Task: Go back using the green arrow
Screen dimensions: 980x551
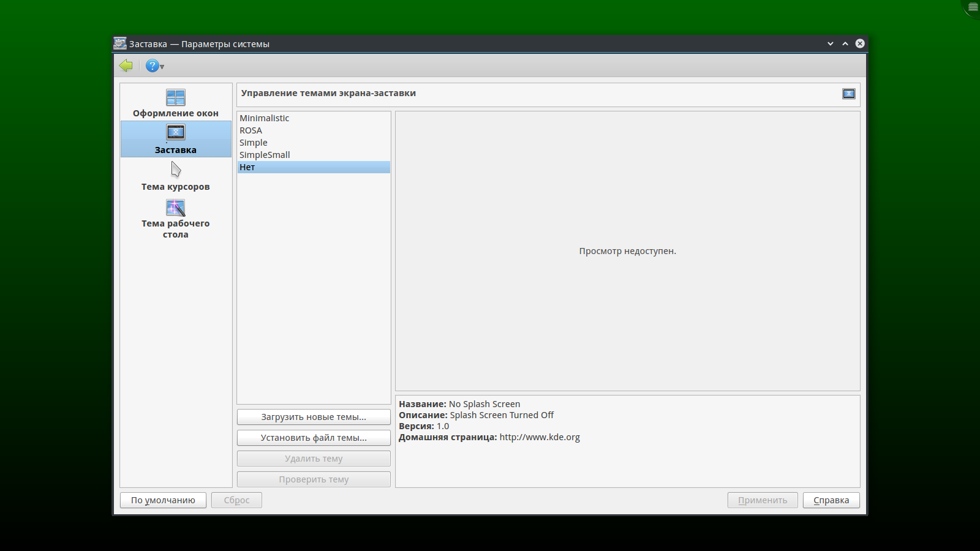Action: coord(126,66)
